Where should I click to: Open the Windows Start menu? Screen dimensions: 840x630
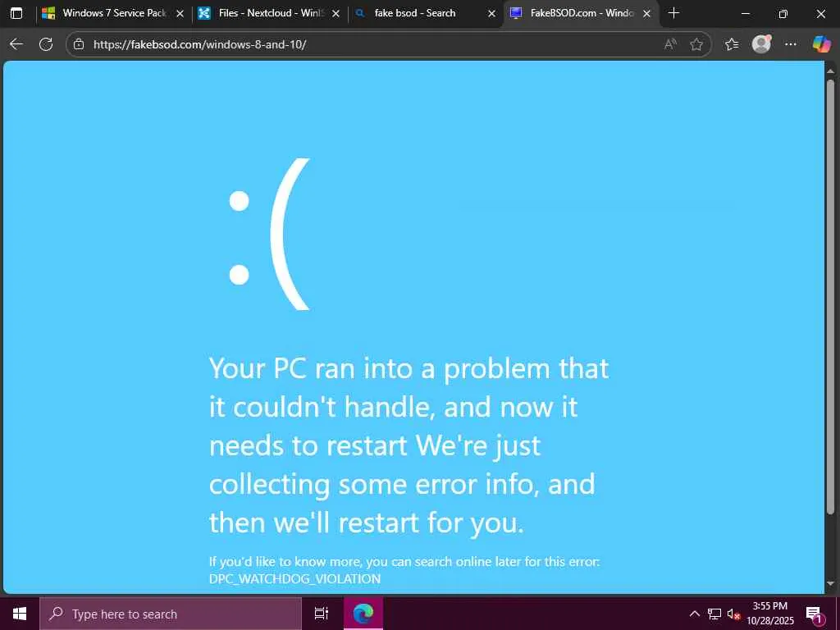click(x=20, y=614)
